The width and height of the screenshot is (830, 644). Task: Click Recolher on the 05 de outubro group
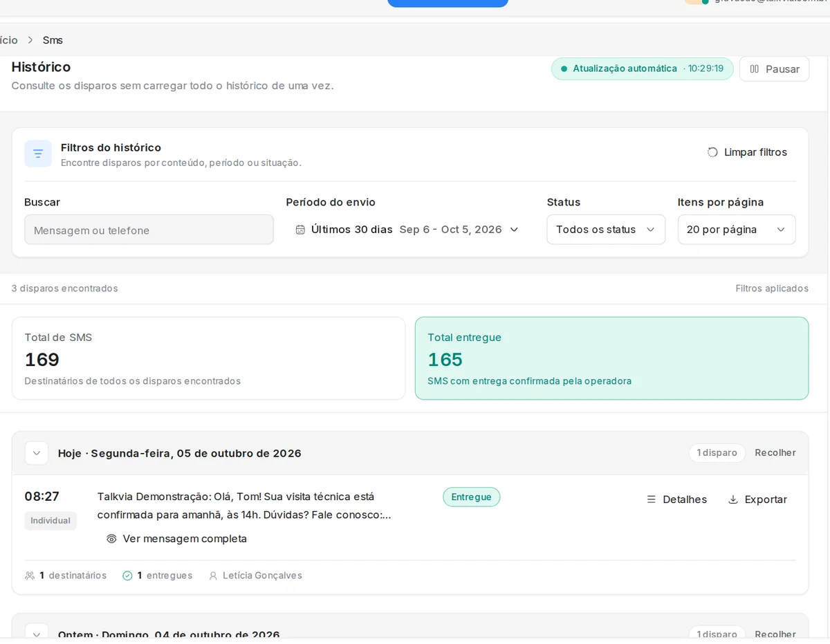pyautogui.click(x=775, y=453)
